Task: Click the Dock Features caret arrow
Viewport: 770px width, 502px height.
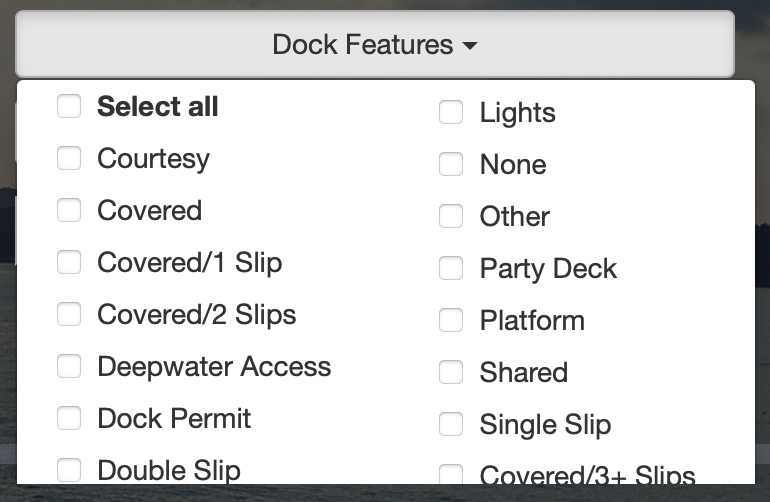Action: click(470, 46)
